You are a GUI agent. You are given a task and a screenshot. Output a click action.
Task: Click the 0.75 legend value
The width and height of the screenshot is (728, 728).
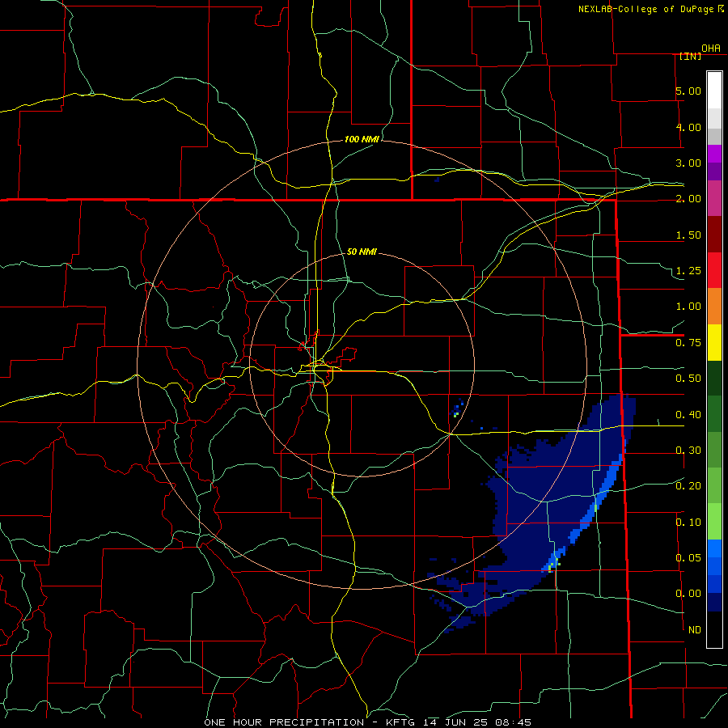688,343
